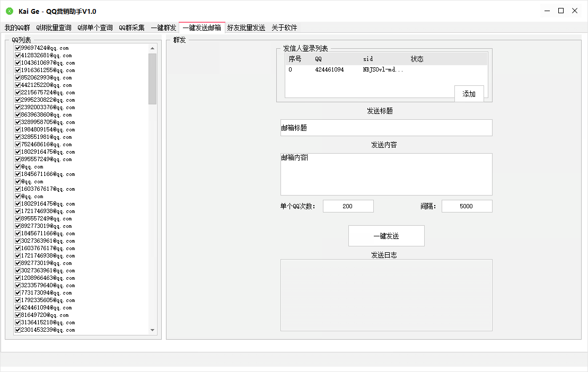
Task: Toggle the 2301453239@qq.com checkbox
Action: point(18,330)
